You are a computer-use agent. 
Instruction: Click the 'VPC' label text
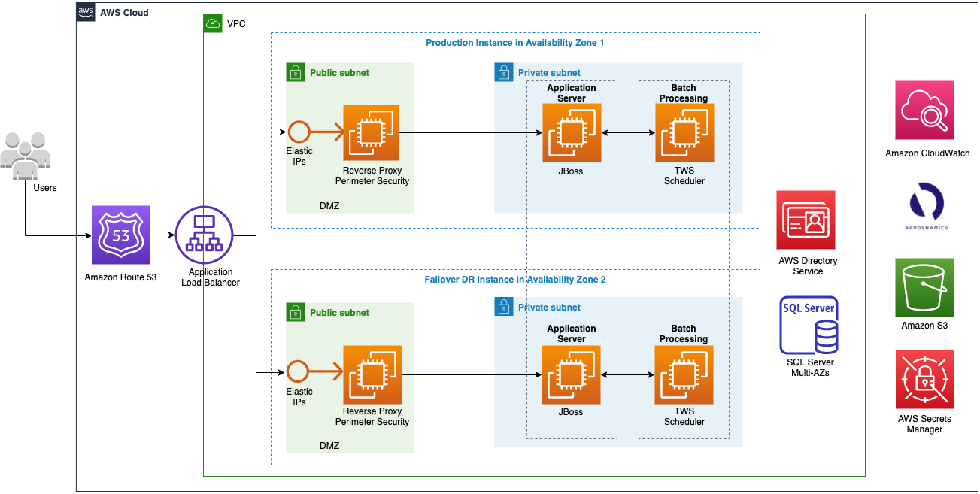[x=236, y=24]
